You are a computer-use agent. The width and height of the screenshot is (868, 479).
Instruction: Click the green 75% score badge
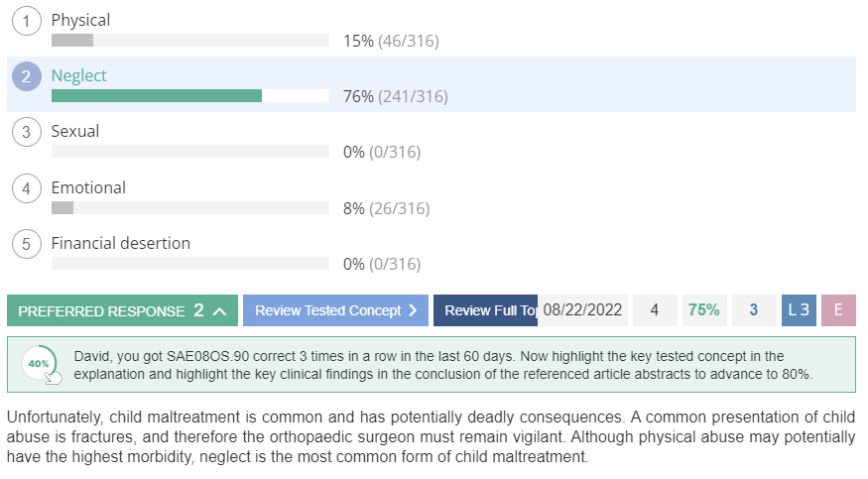(x=704, y=310)
